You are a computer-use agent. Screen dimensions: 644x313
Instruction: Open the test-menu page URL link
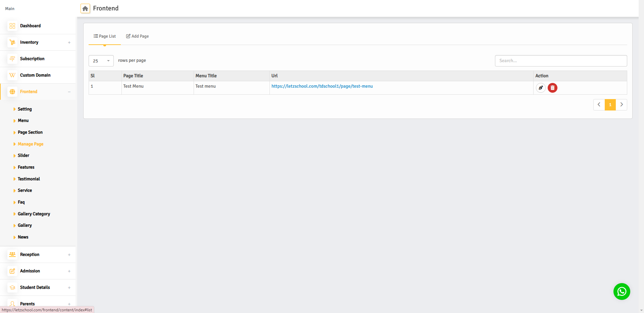tap(322, 86)
